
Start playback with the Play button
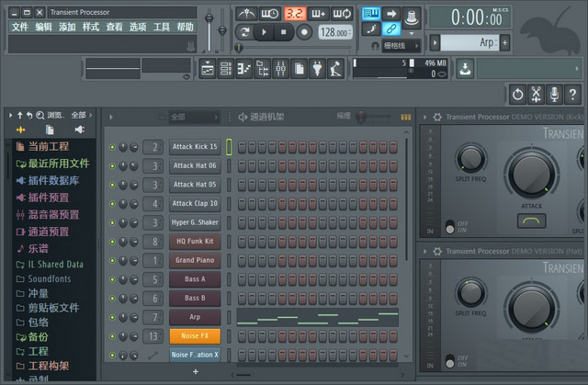[264, 32]
